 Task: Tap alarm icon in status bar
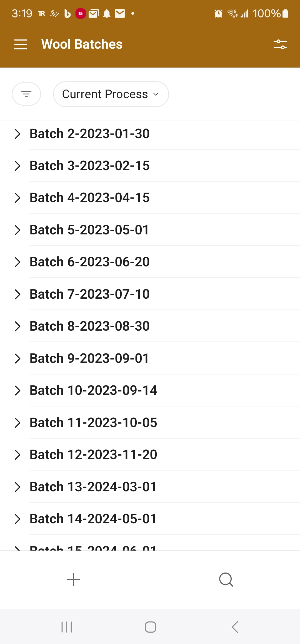(x=218, y=13)
